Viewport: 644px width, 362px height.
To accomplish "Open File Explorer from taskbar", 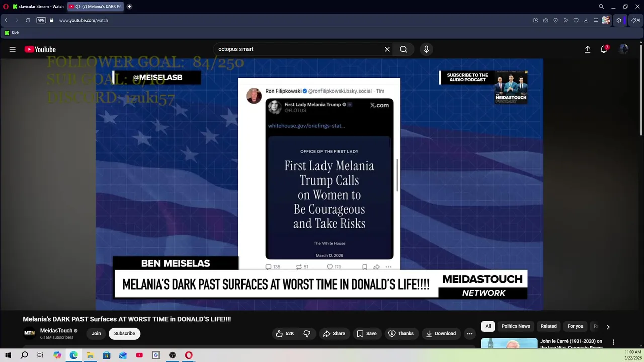I will point(90,355).
